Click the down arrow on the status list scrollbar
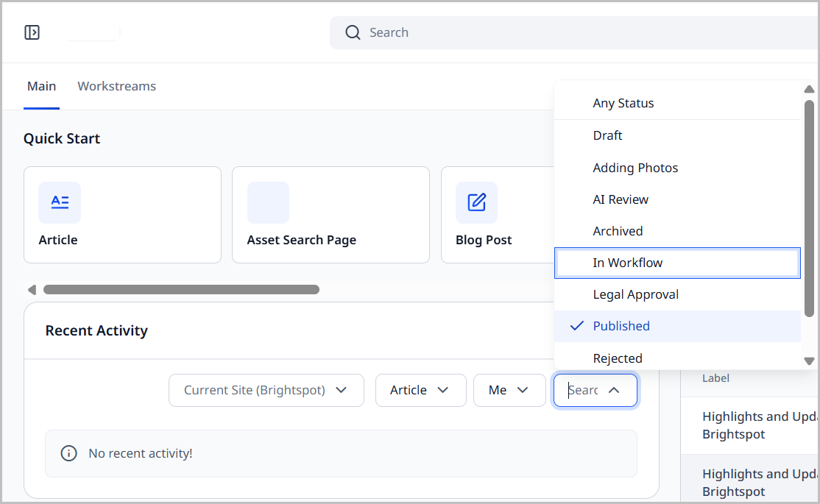Image resolution: width=820 pixels, height=504 pixels. (x=809, y=361)
